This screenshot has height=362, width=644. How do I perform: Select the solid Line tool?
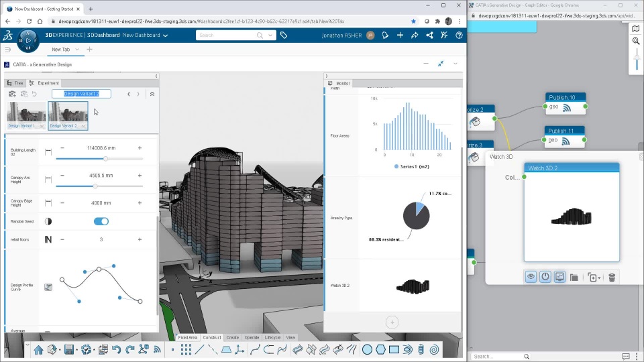(200, 350)
